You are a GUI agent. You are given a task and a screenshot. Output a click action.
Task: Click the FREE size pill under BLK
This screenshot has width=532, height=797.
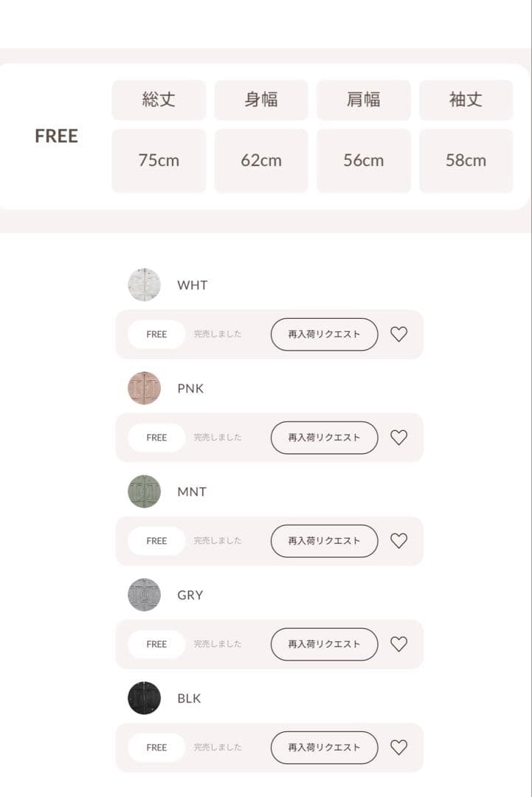coord(156,748)
